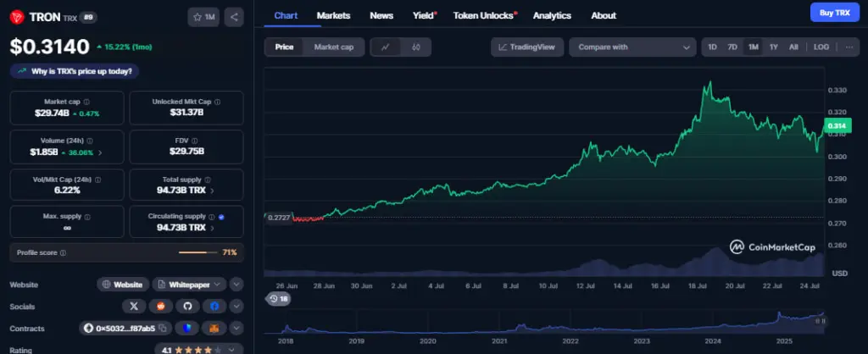868x354 pixels.
Task: Select the line chart type
Action: click(386, 47)
